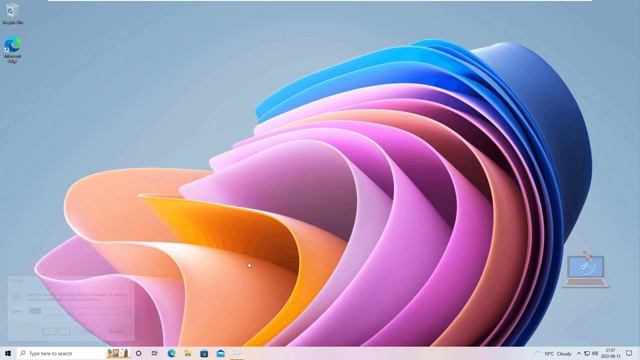640x360 pixels.
Task: Launch Microsoft Edge from the taskbar
Action: point(171,353)
